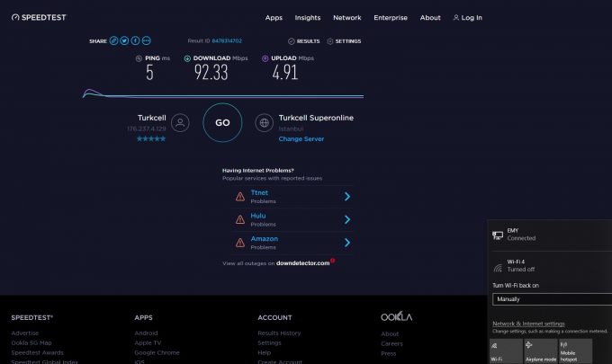
Task: Toggle the Wi-Fi quick action tile
Action: click(x=507, y=351)
